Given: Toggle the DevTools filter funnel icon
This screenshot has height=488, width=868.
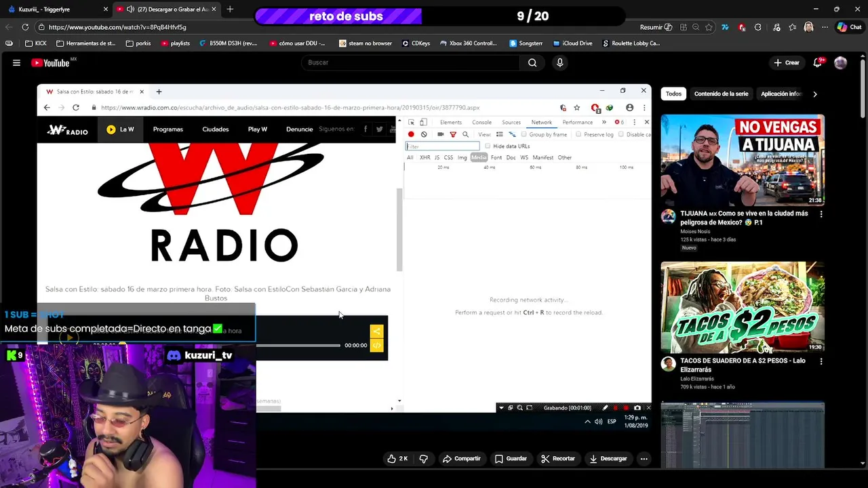Looking at the screenshot, I should point(453,134).
